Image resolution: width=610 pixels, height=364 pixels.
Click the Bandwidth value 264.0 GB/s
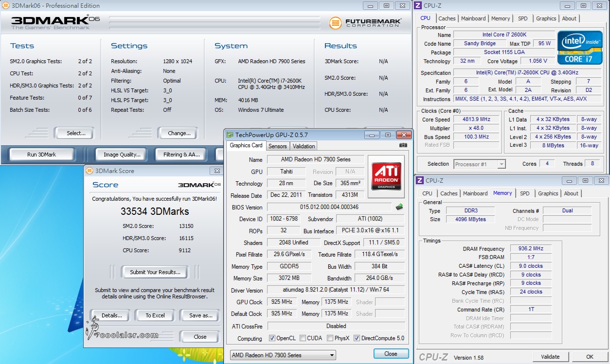click(x=380, y=278)
